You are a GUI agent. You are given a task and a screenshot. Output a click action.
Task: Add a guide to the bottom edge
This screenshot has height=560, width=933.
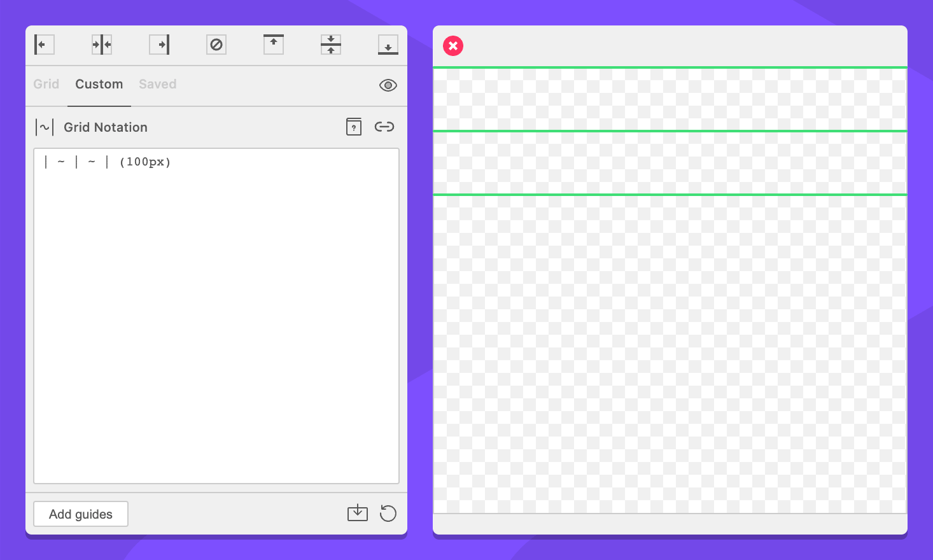pyautogui.click(x=388, y=45)
